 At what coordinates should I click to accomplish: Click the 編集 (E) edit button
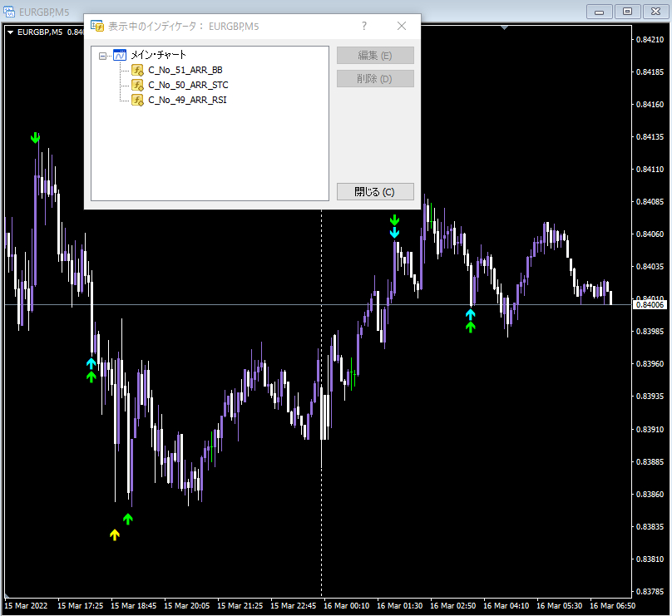click(375, 55)
